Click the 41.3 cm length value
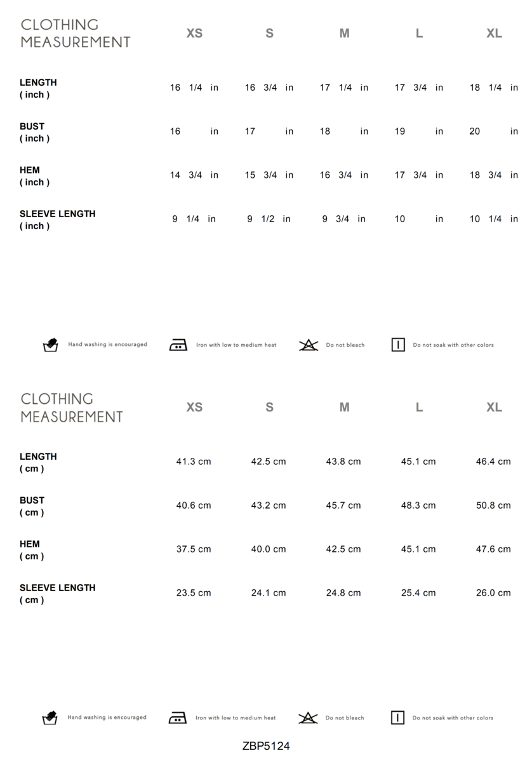 [194, 462]
